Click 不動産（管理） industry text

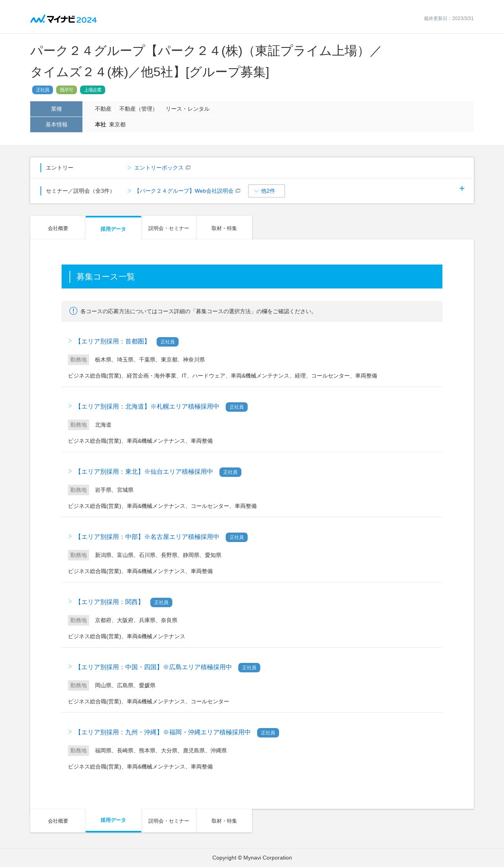click(x=138, y=109)
